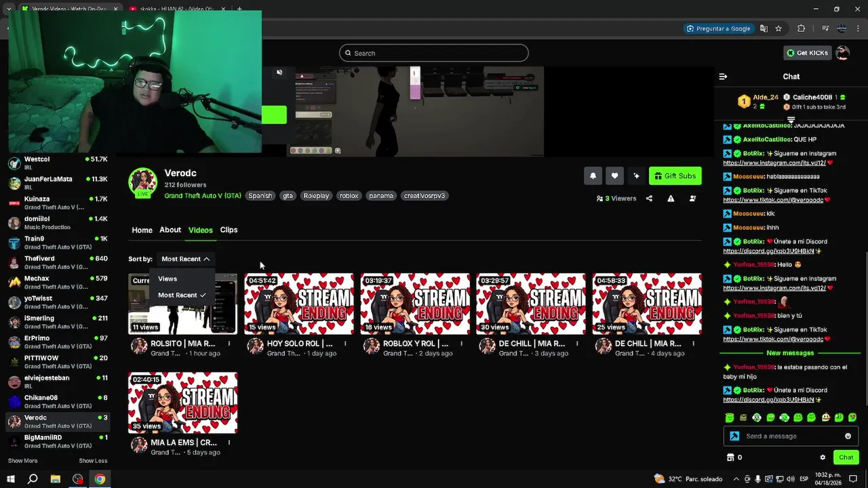The image size is (868, 488).
Task: Open File Explorer from taskbar
Action: point(56,479)
